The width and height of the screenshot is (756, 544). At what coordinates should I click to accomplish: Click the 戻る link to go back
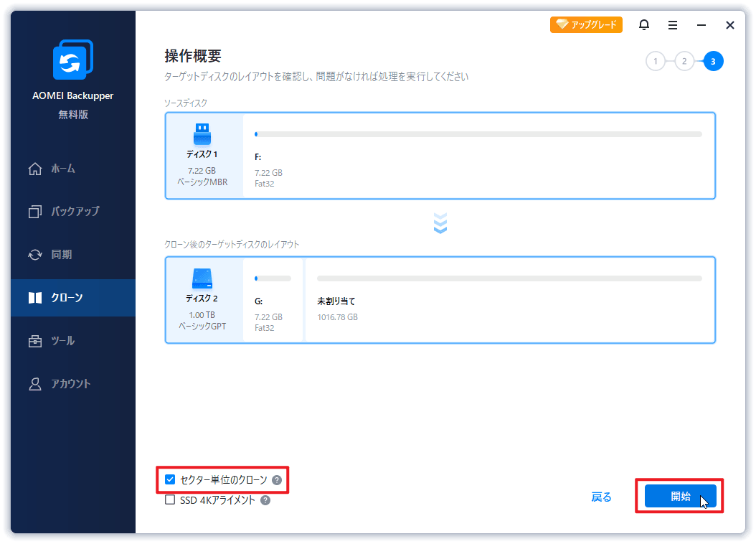point(601,497)
